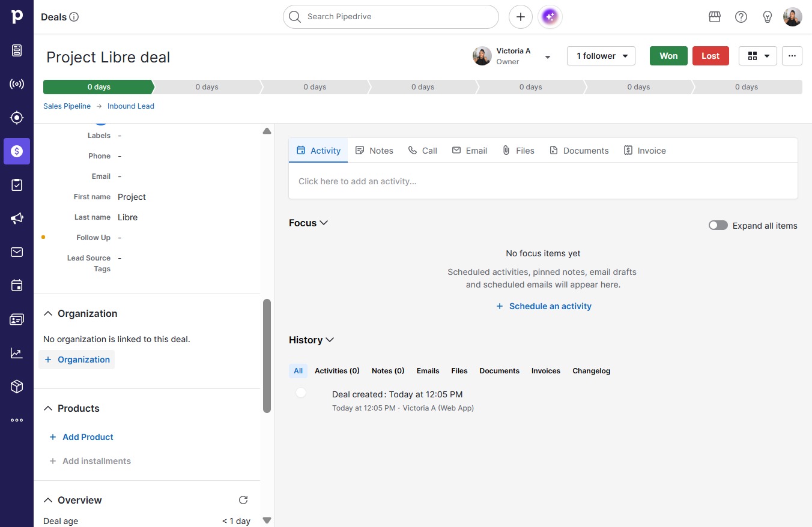Open the layout grid view dropdown
This screenshot has height=527, width=812.
click(758, 56)
